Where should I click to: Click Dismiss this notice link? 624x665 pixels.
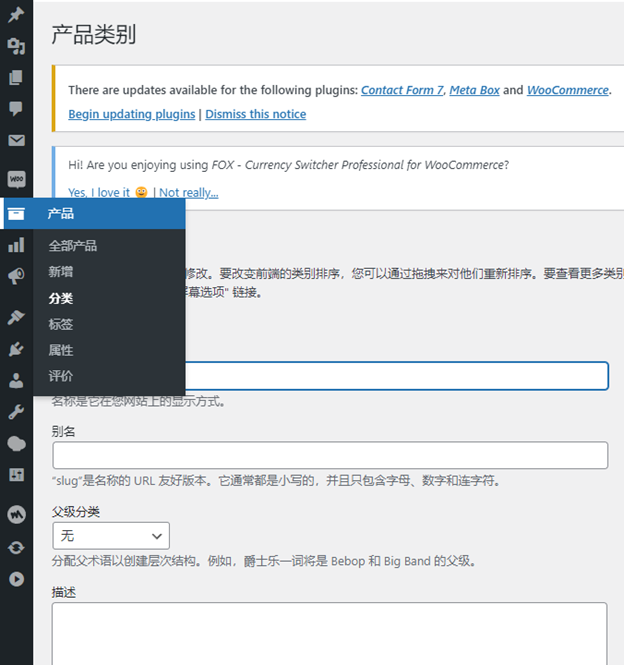pos(256,114)
